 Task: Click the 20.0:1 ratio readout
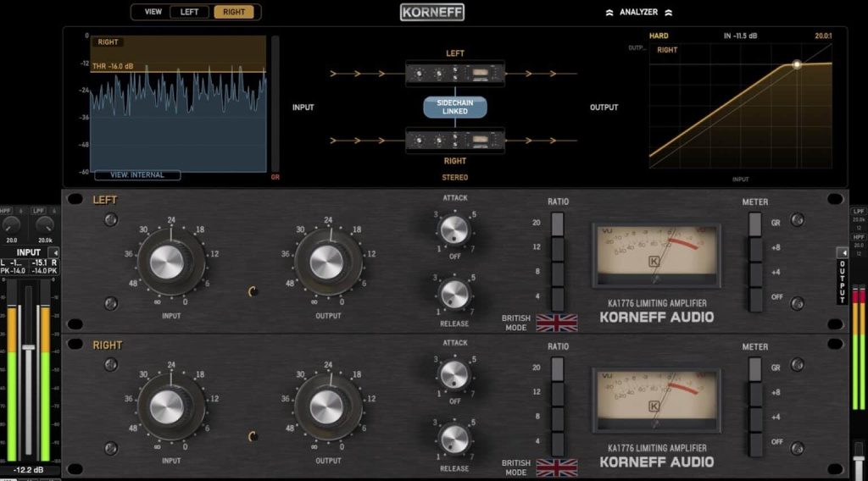point(823,36)
